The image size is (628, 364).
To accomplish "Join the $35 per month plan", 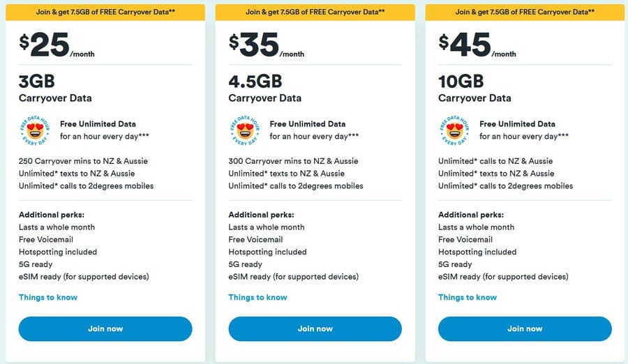I will click(315, 328).
